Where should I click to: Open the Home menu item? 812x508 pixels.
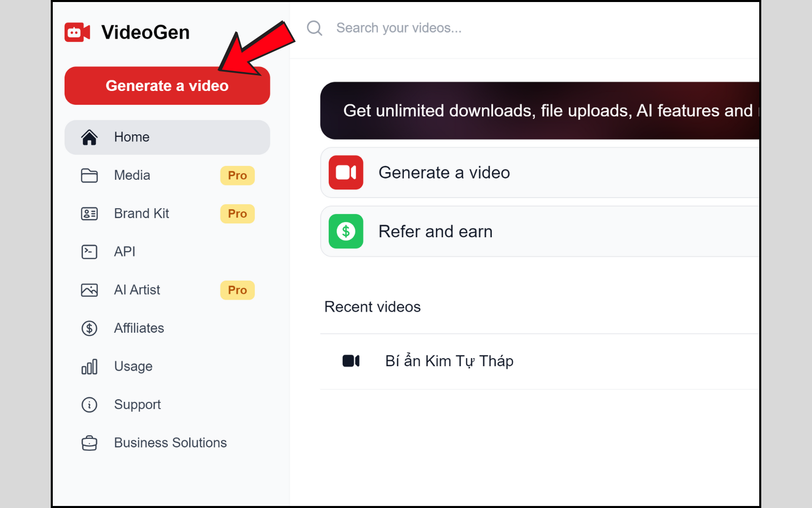[167, 137]
